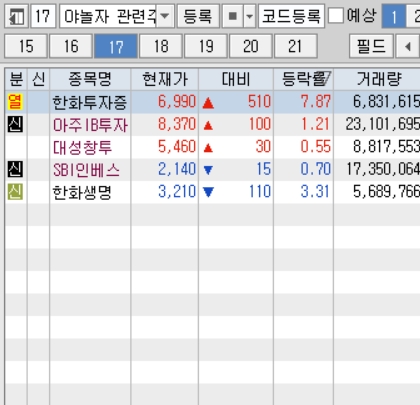Click the volume 23,101,695
Screen dimensions: 420x405
pyautogui.click(x=383, y=124)
